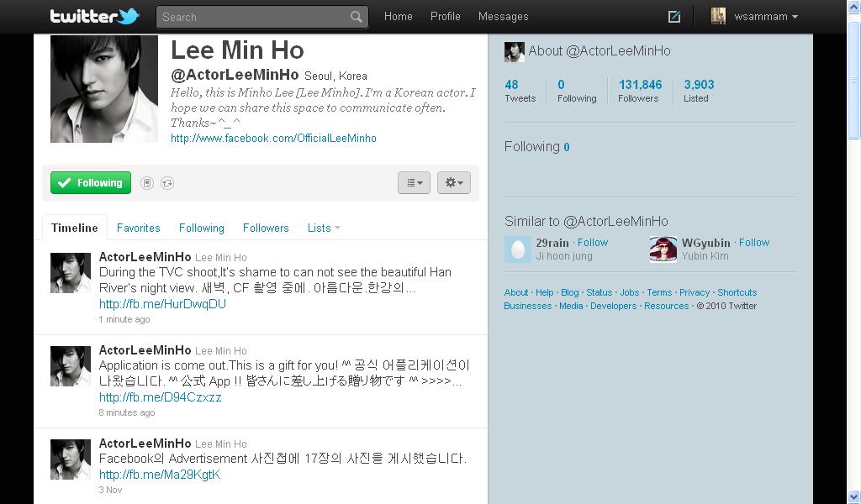861x504 pixels.
Task: Click the page scrollbar up arrow
Action: (x=854, y=6)
